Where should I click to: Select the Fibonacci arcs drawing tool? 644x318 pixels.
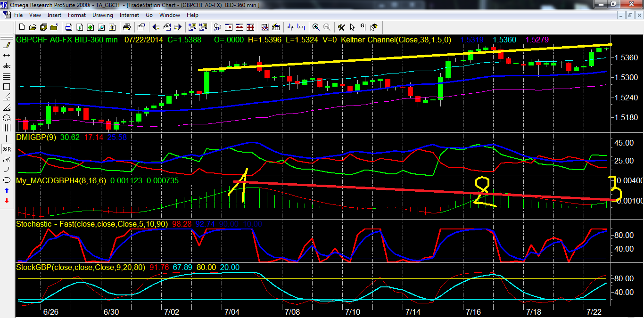click(x=7, y=118)
